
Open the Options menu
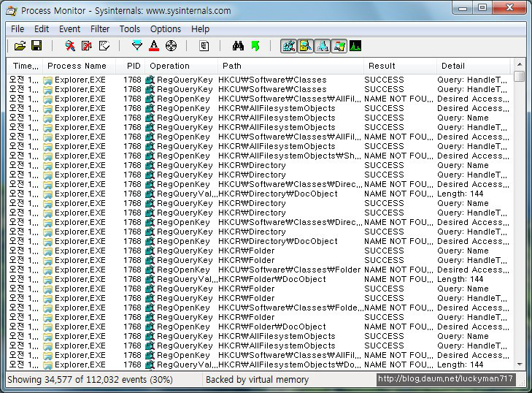pyautogui.click(x=166, y=29)
